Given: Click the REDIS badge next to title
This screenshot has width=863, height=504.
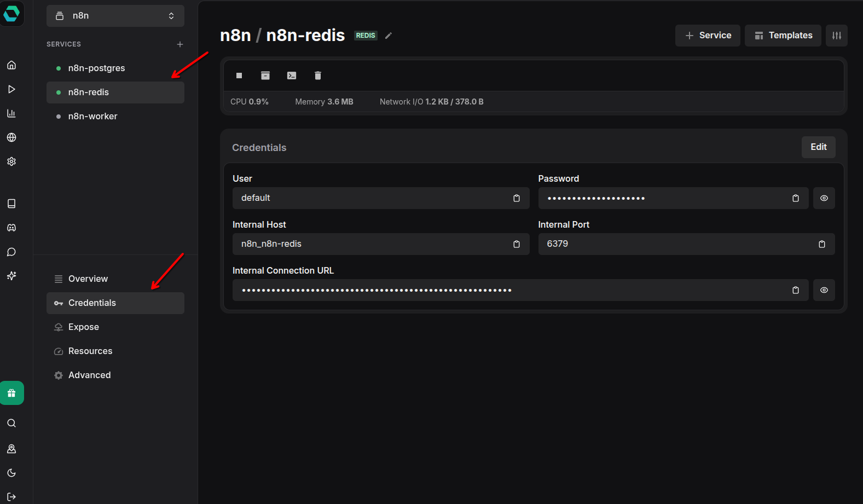Looking at the screenshot, I should (x=366, y=36).
